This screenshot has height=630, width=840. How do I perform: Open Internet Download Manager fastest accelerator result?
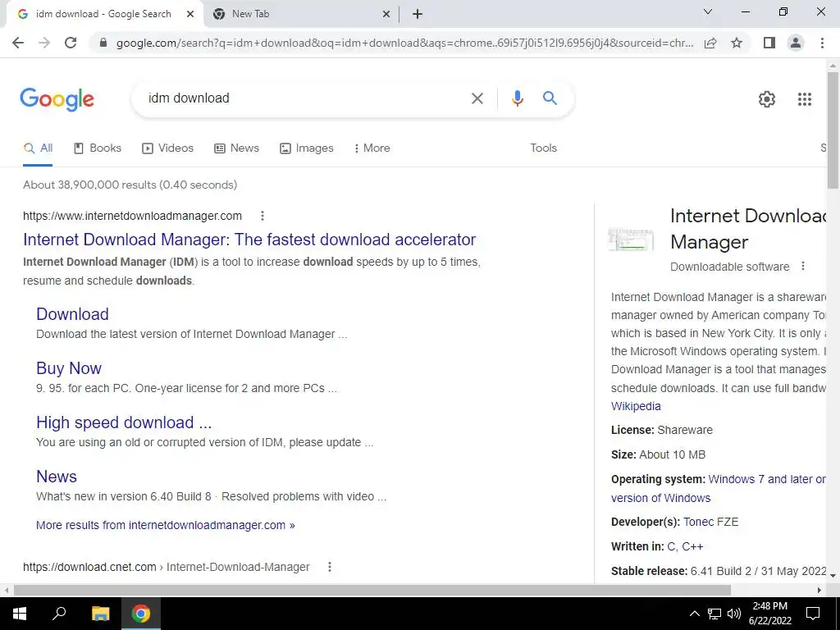point(249,240)
